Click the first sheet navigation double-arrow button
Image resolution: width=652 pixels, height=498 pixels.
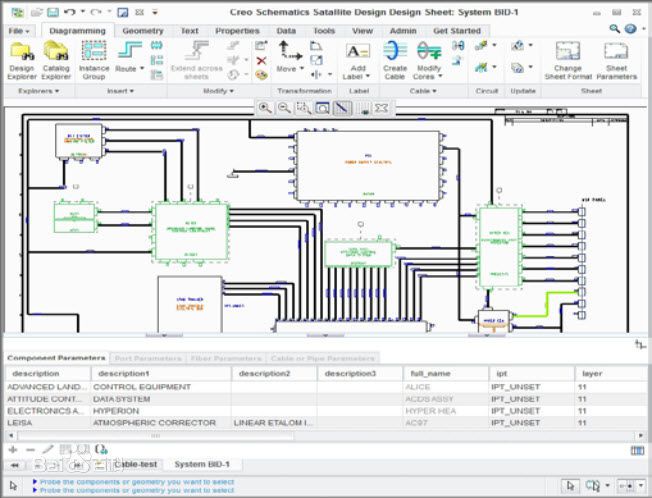coord(15,465)
